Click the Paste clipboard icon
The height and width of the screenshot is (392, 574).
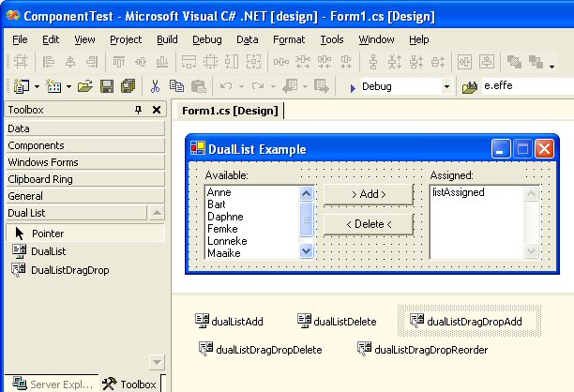coord(199,86)
